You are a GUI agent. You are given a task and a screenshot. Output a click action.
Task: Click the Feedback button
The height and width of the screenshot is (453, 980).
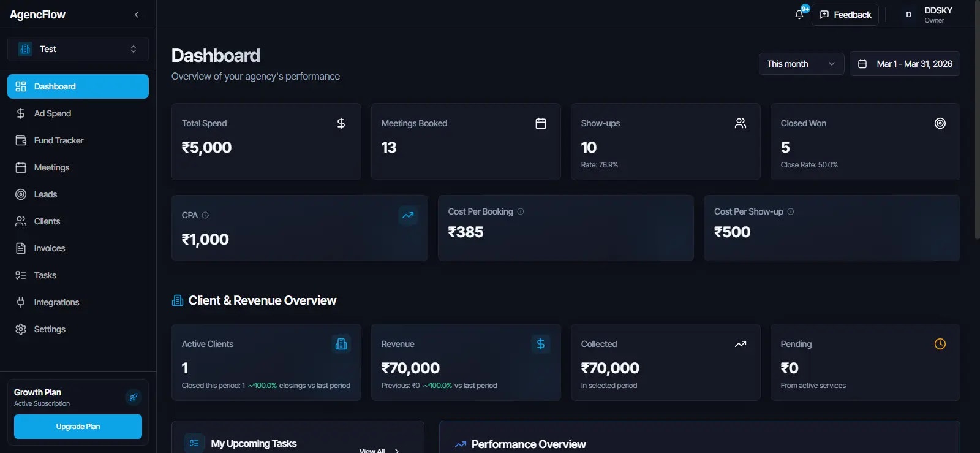pyautogui.click(x=845, y=15)
